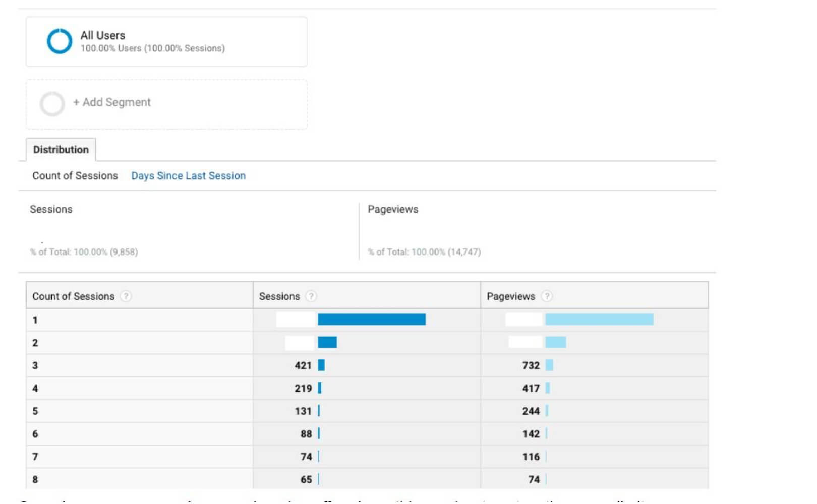Click the Pageviews summary metric label

tap(393, 209)
